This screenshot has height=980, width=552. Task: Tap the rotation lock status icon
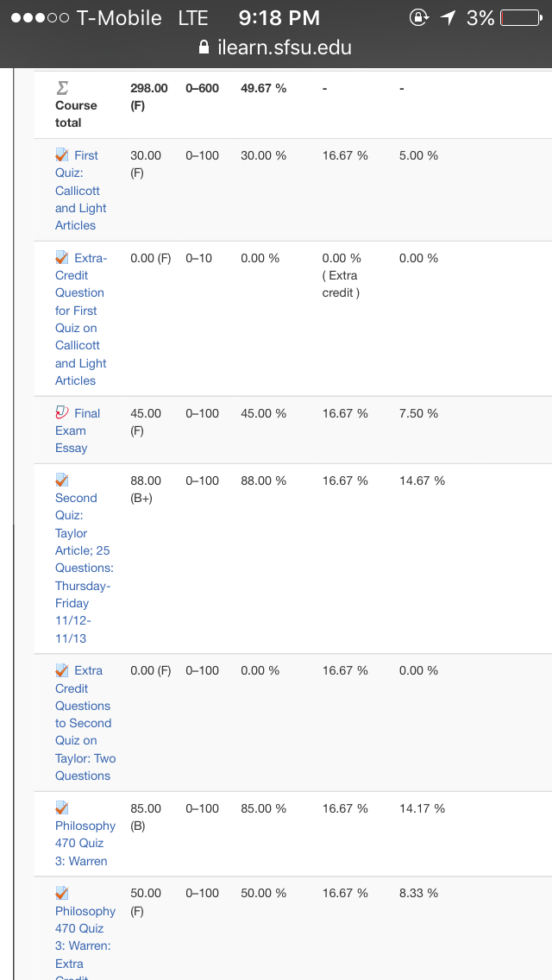(418, 17)
